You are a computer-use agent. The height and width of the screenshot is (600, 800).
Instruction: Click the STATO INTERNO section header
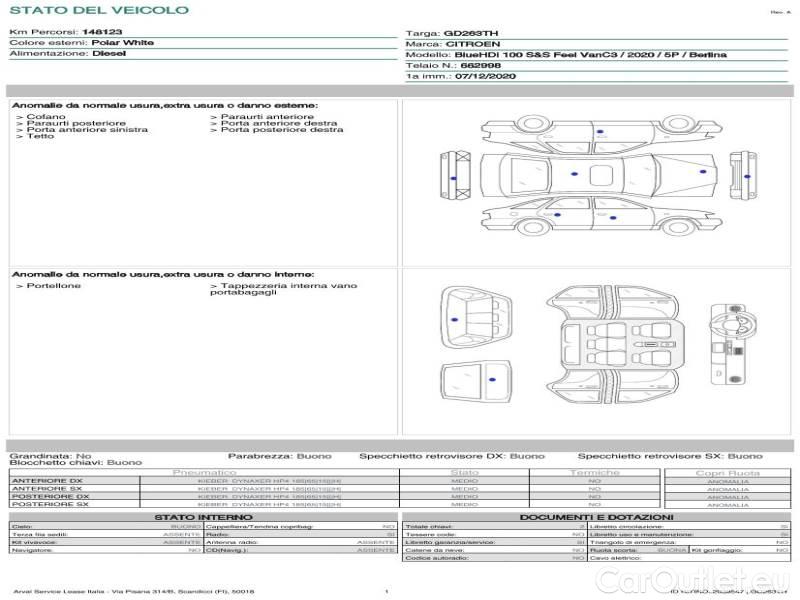pos(204,517)
